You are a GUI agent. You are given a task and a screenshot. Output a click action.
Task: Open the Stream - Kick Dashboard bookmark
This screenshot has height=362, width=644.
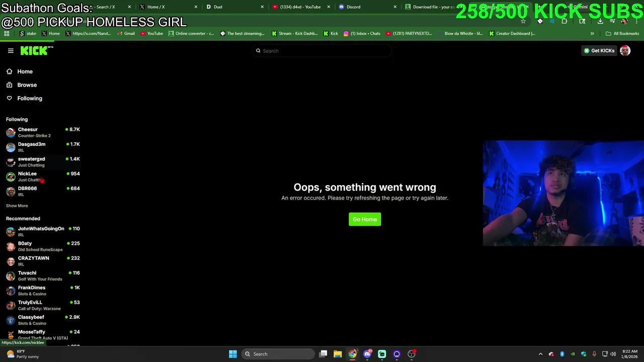pyautogui.click(x=294, y=34)
